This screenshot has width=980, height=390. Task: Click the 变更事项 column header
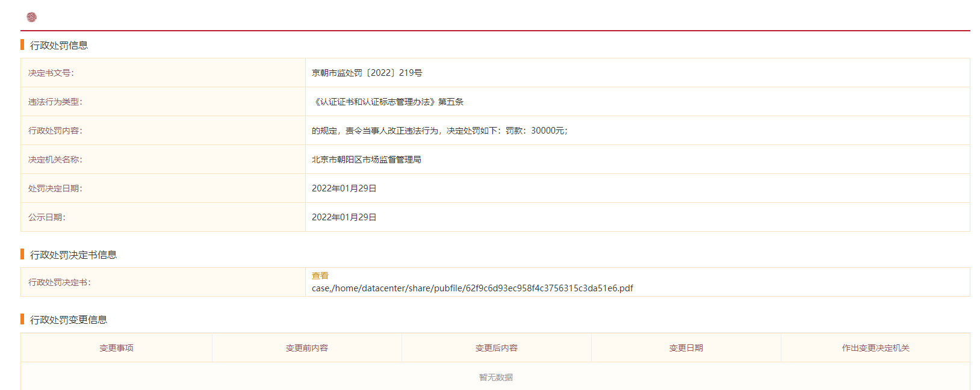coord(117,348)
